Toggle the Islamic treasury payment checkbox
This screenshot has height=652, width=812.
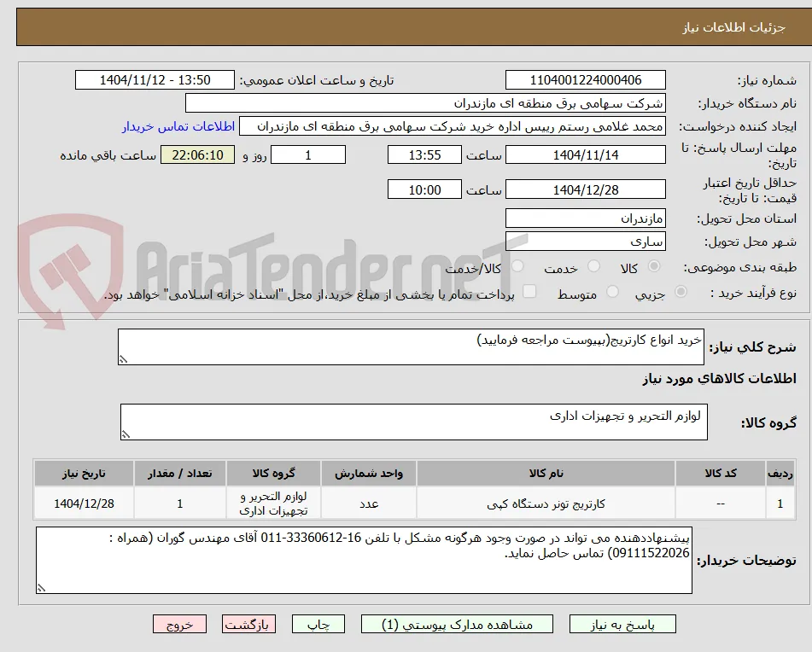coord(529,292)
